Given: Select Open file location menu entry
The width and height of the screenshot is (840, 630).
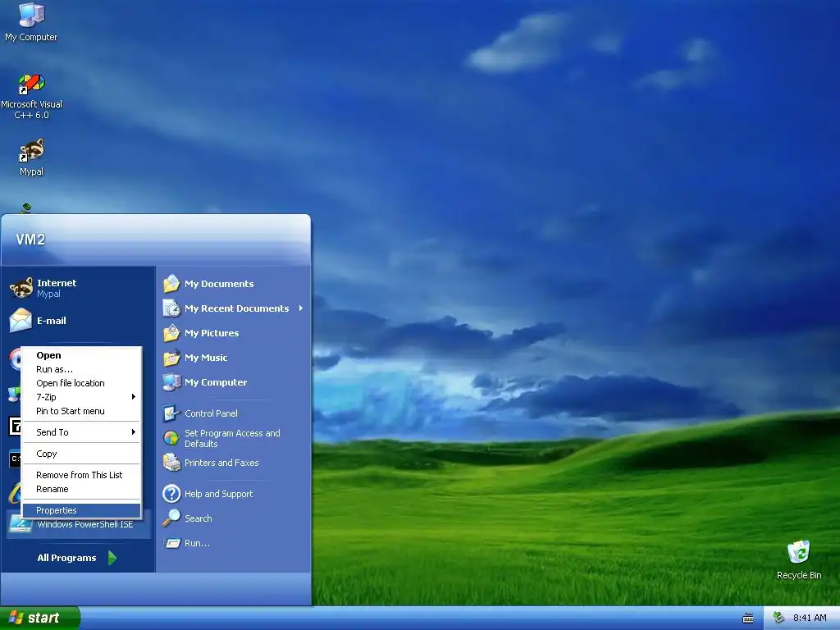Looking at the screenshot, I should point(81,383).
